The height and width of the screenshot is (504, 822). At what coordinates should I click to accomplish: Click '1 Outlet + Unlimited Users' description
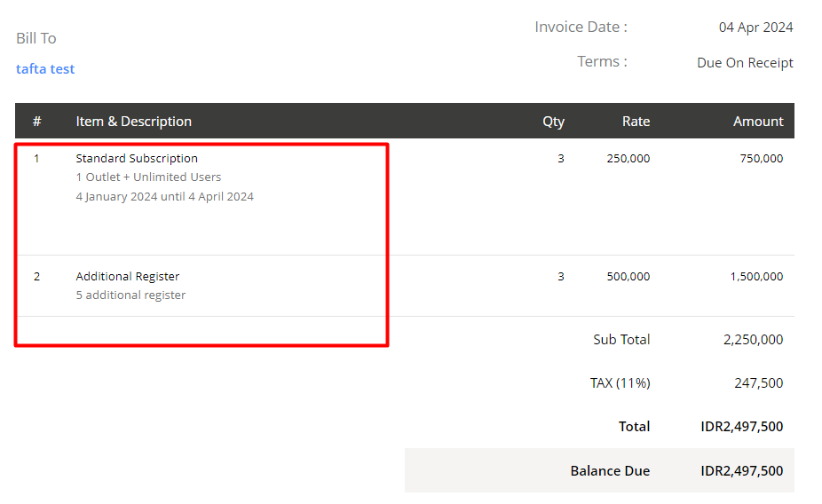pos(148,177)
